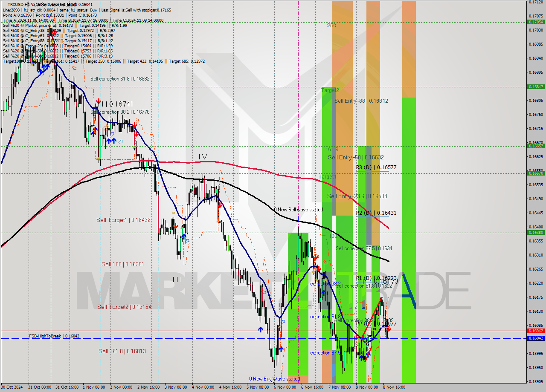Click the '1 Nov 08:00' time axis label
The width and height of the screenshot is (546, 392).
[94, 387]
